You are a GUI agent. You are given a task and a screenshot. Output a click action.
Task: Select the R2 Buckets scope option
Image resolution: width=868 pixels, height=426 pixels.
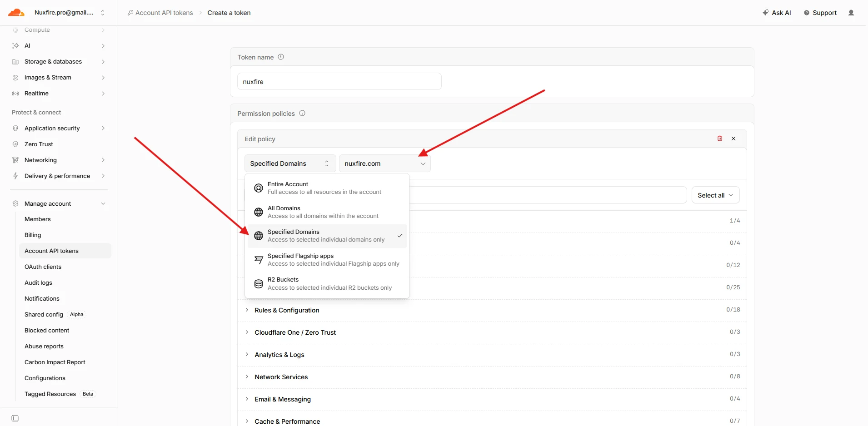pyautogui.click(x=327, y=283)
